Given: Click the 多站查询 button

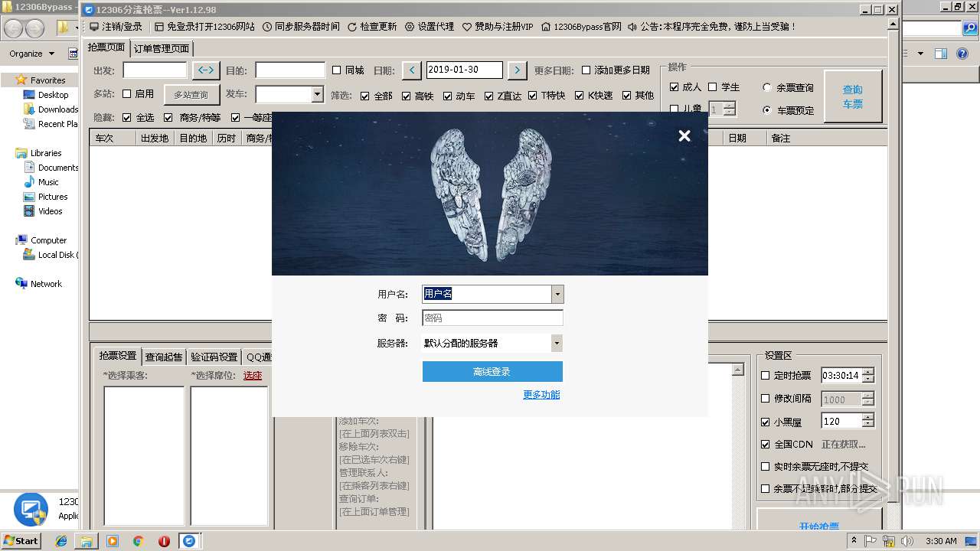Looking at the screenshot, I should point(191,95).
